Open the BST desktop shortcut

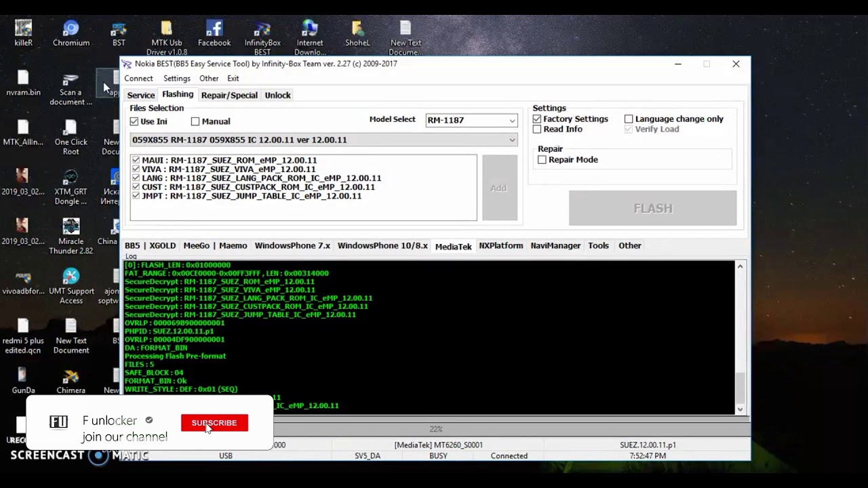[x=119, y=33]
